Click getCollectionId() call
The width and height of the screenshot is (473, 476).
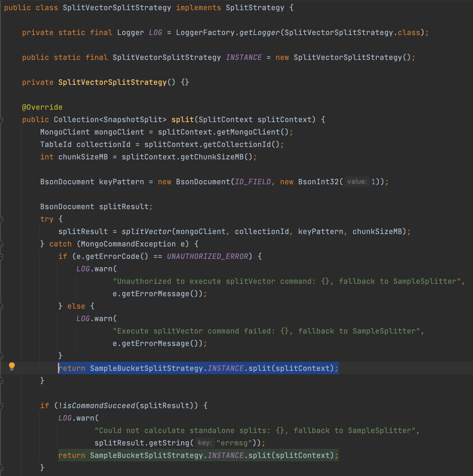click(241, 144)
